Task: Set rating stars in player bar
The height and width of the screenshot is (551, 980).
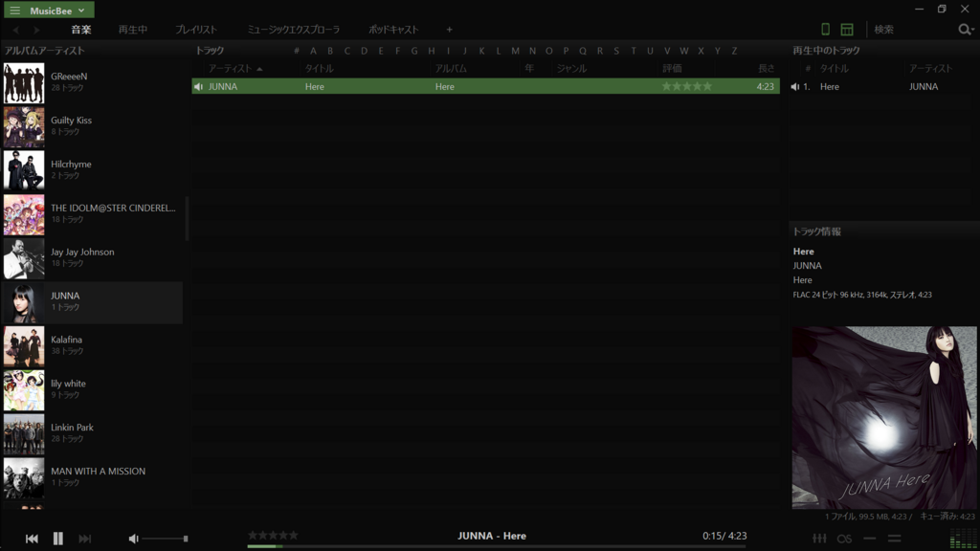Action: click(x=273, y=536)
